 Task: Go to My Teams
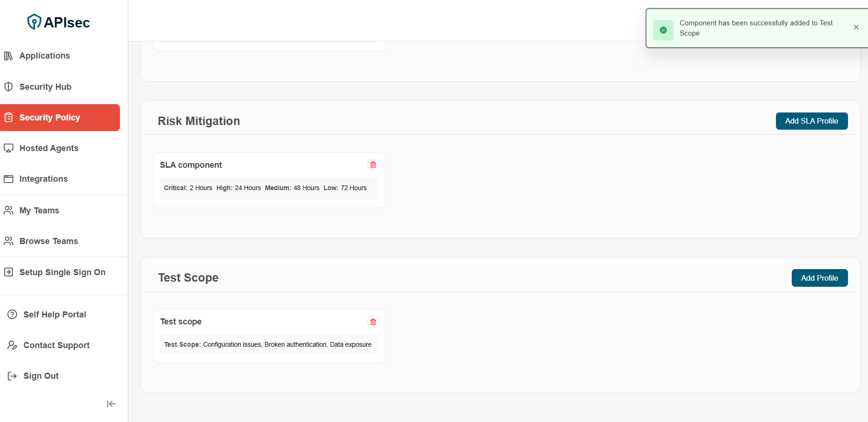point(39,211)
